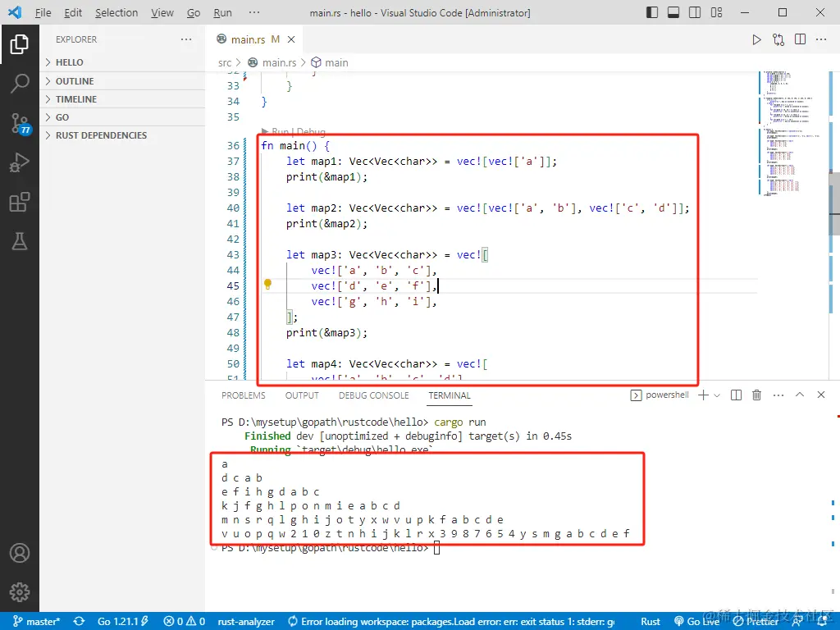840x630 pixels.
Task: Toggle Primary Side Bar layout button
Action: [652, 12]
